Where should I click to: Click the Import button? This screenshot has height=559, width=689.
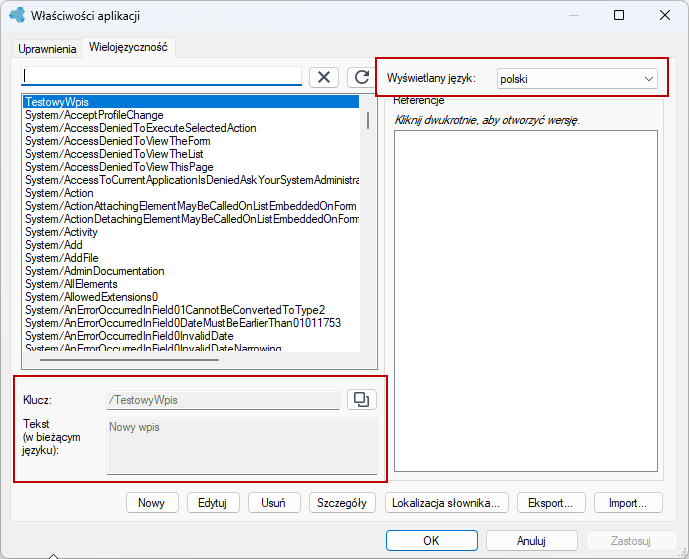click(628, 503)
